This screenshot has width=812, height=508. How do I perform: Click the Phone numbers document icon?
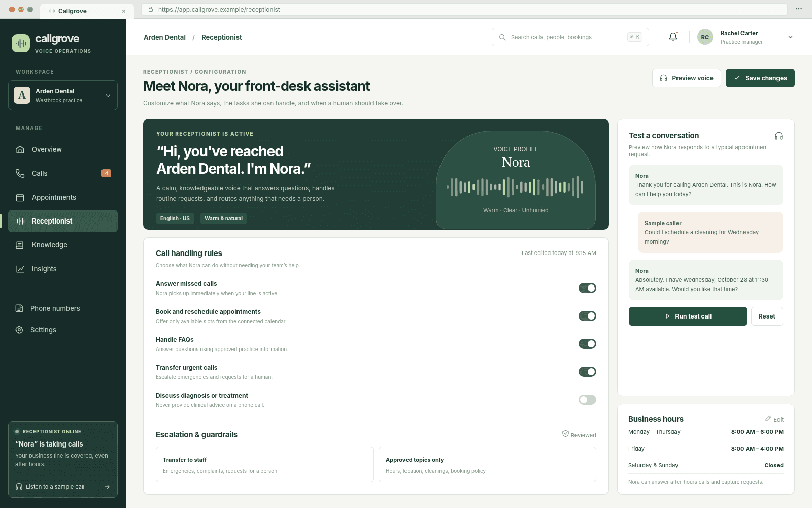(x=19, y=308)
